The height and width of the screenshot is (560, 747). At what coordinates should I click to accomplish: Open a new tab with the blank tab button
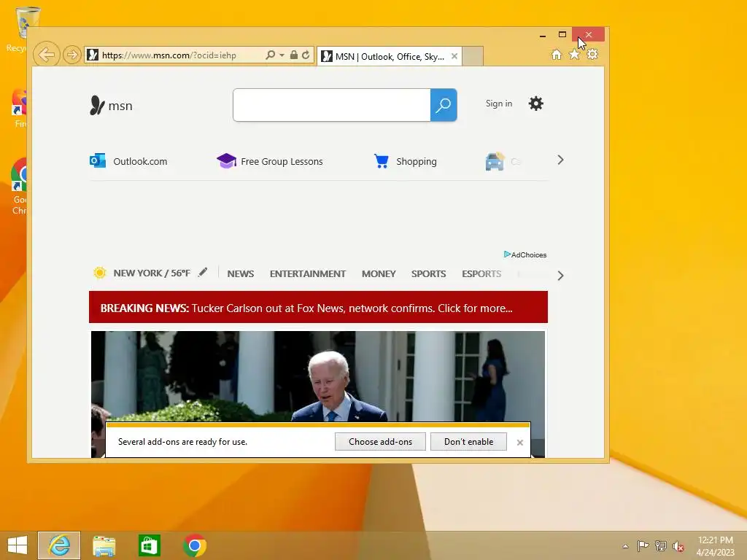coord(473,56)
